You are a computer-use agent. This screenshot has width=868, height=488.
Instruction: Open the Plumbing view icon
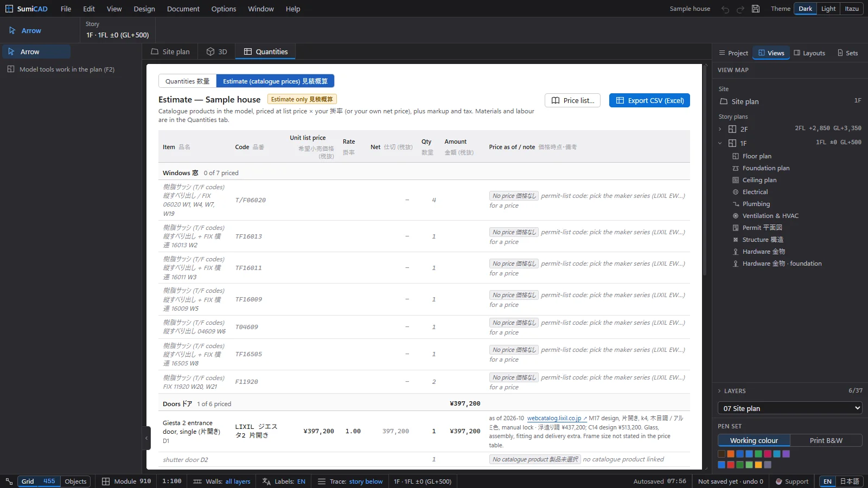[736, 204]
